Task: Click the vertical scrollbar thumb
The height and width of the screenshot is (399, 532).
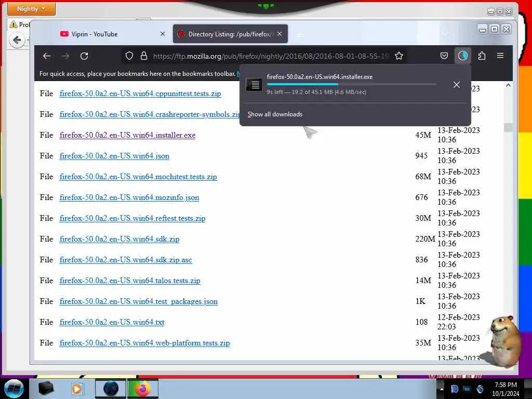Action: coord(508,128)
